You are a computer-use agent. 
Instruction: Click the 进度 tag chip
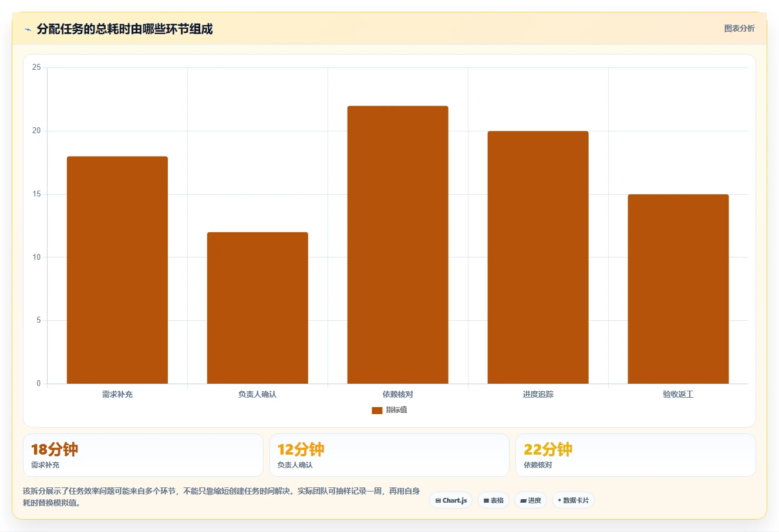point(531,500)
